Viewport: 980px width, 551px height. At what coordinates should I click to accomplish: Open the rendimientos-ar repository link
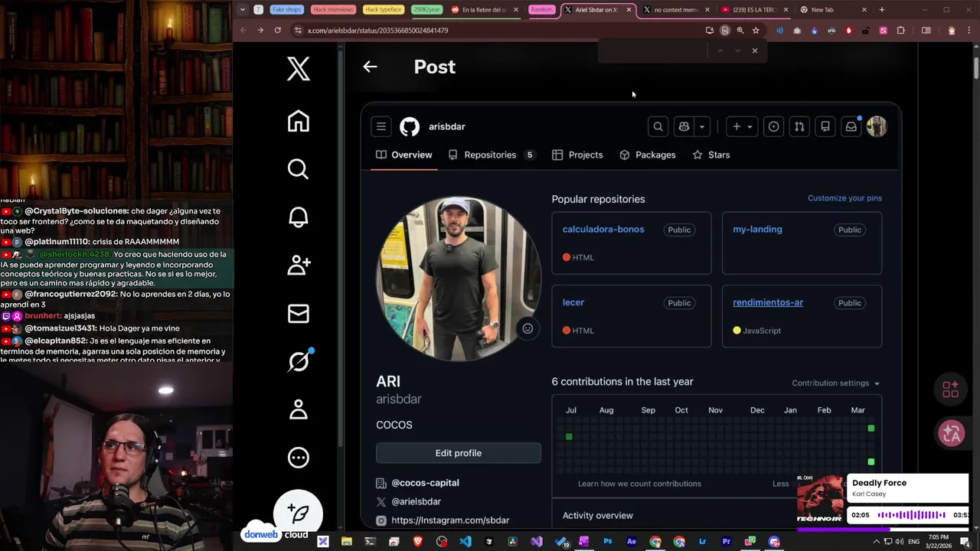pos(768,302)
